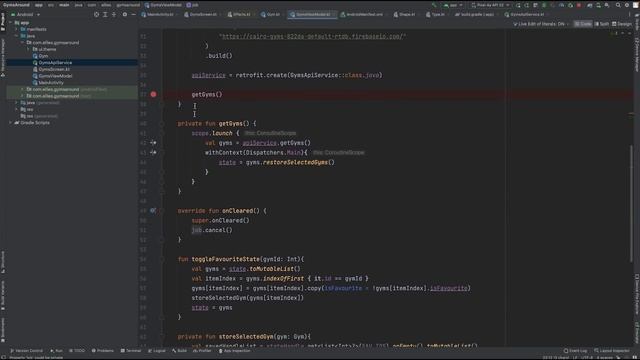
Task: Open Version Control tool window
Action: (26, 351)
